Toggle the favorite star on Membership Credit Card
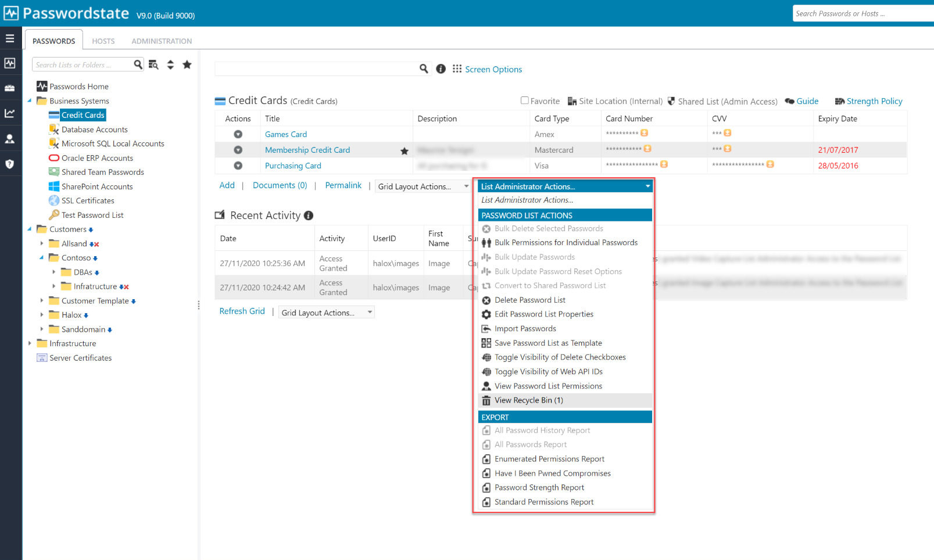The width and height of the screenshot is (934, 560). tap(405, 150)
